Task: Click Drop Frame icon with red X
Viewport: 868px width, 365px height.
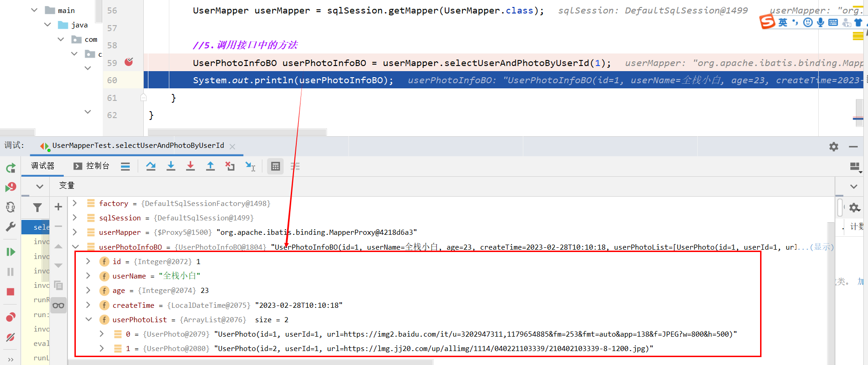Action: [x=230, y=166]
